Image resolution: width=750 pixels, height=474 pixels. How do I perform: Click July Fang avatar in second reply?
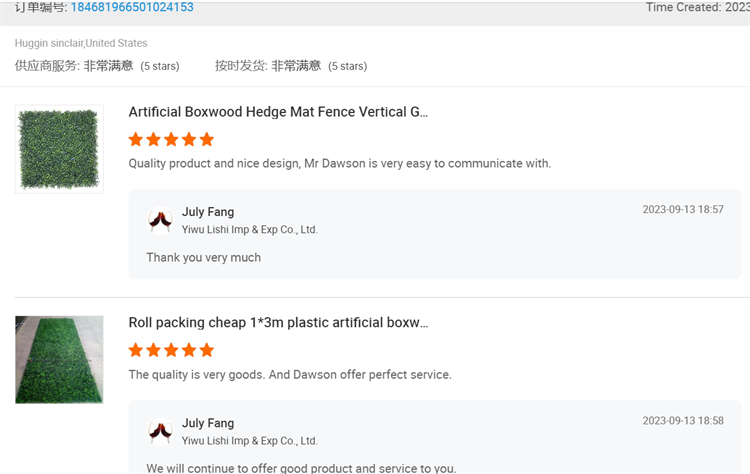(160, 431)
